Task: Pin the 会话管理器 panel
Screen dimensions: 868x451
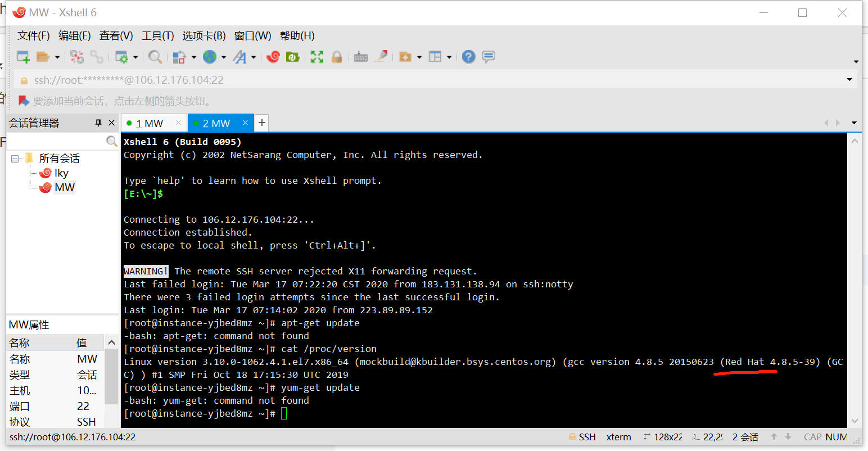Action: click(98, 123)
